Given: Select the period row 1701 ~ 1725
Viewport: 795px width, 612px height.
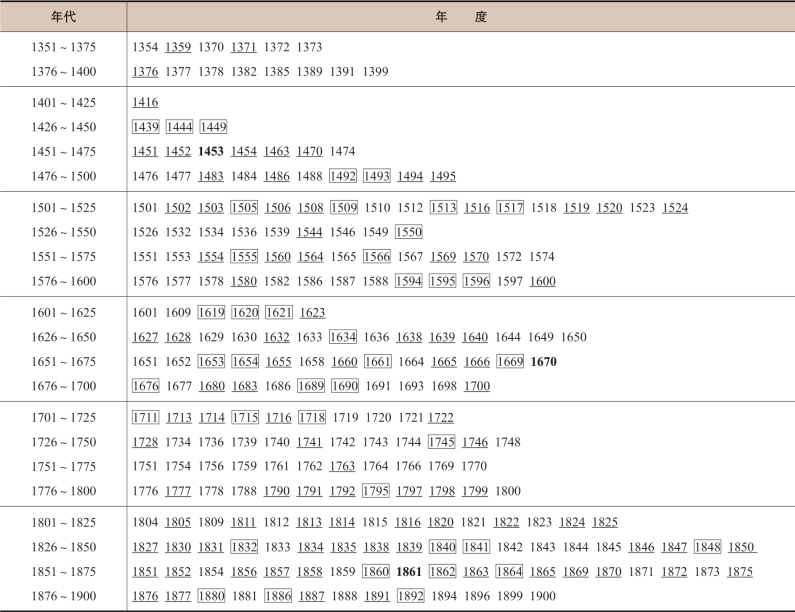Looking at the screenshot, I should tap(63, 418).
